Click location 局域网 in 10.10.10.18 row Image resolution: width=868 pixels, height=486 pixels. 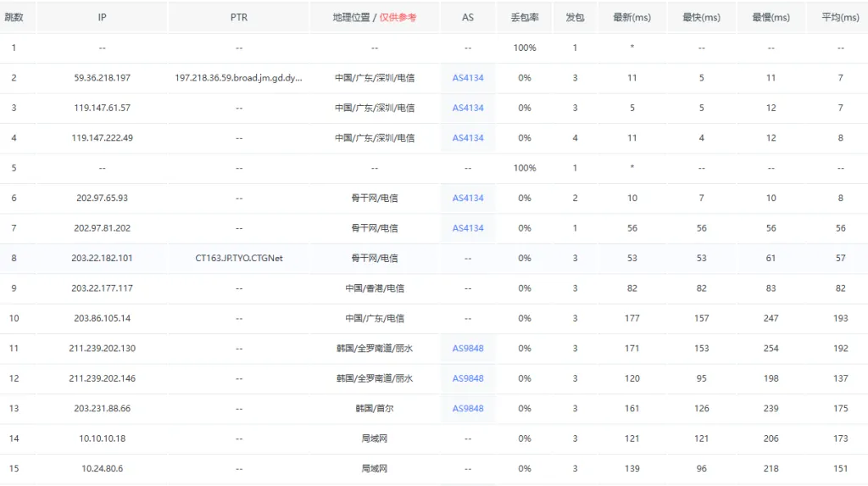[x=374, y=439]
